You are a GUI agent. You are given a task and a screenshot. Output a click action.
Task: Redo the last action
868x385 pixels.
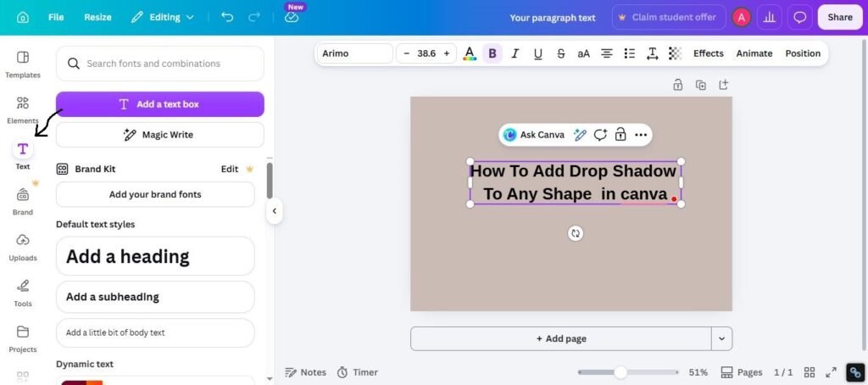coord(254,17)
